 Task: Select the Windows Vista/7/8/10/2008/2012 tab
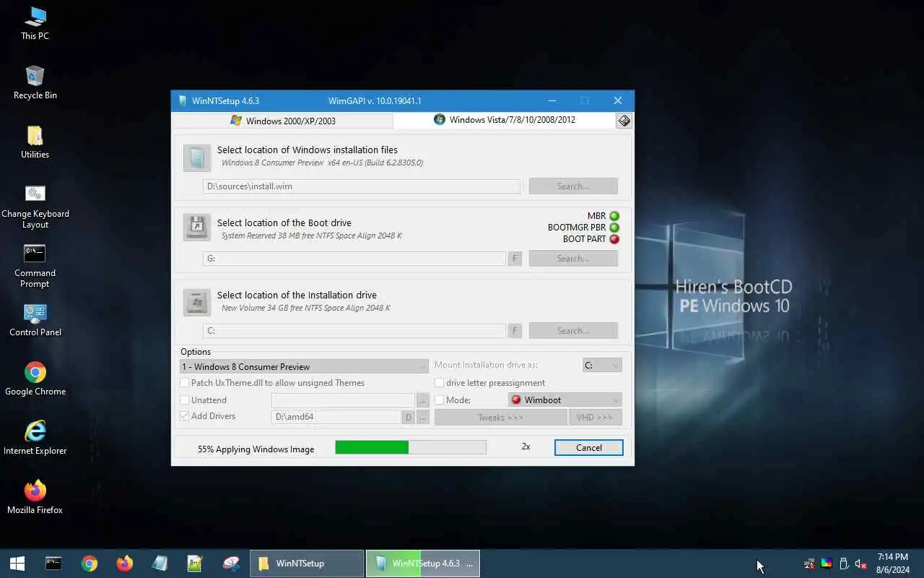pos(504,120)
